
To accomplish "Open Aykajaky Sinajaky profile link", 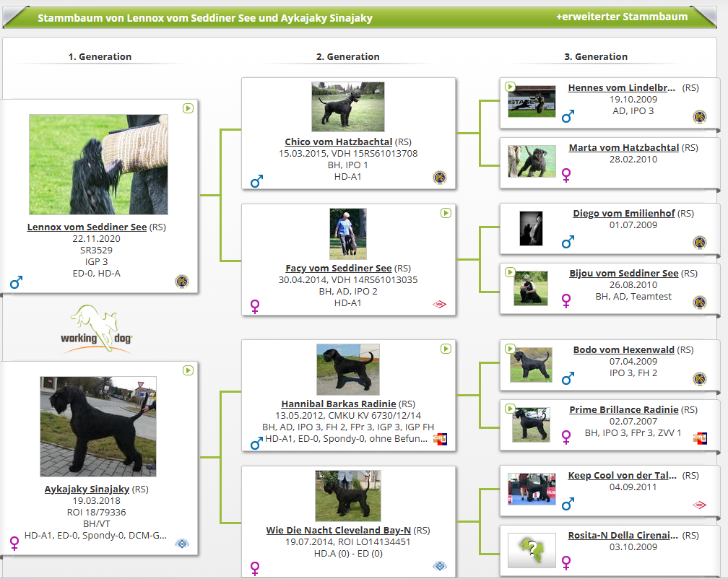I will [87, 489].
